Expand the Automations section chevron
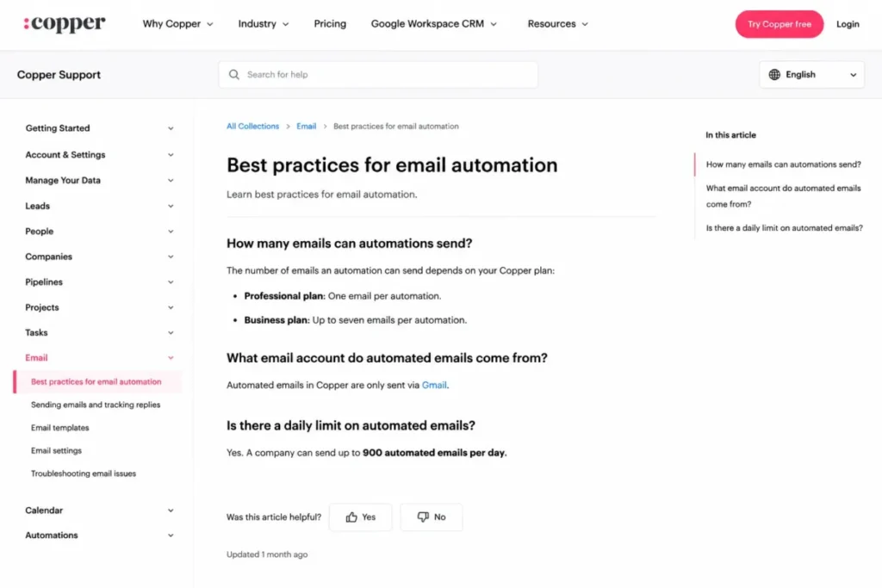Viewport: 882px width, 588px height. pyautogui.click(x=171, y=535)
